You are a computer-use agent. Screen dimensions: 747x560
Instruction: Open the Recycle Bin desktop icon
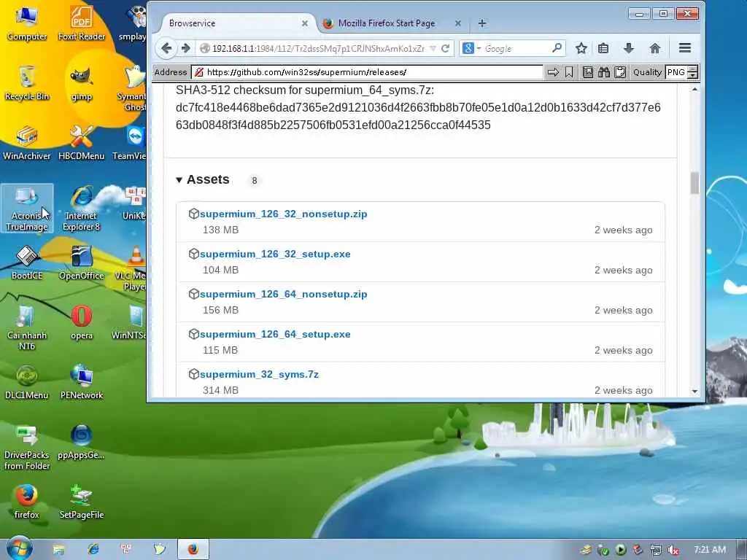click(x=27, y=83)
